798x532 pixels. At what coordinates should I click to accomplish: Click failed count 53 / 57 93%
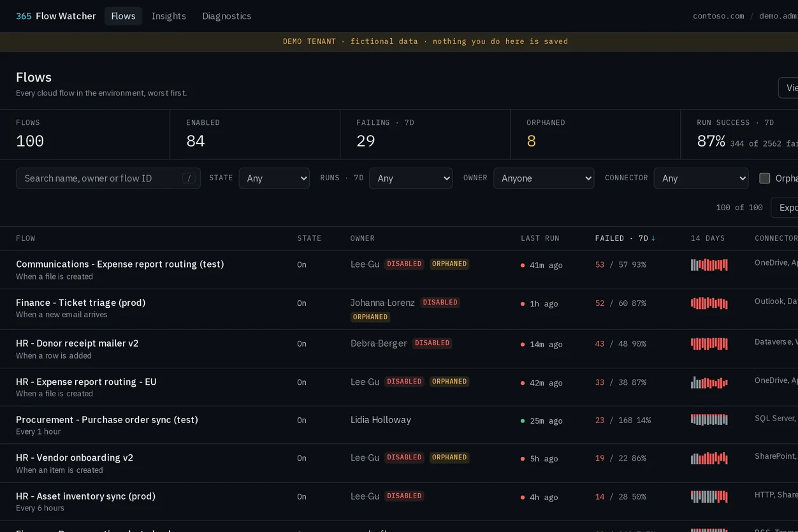click(x=621, y=264)
